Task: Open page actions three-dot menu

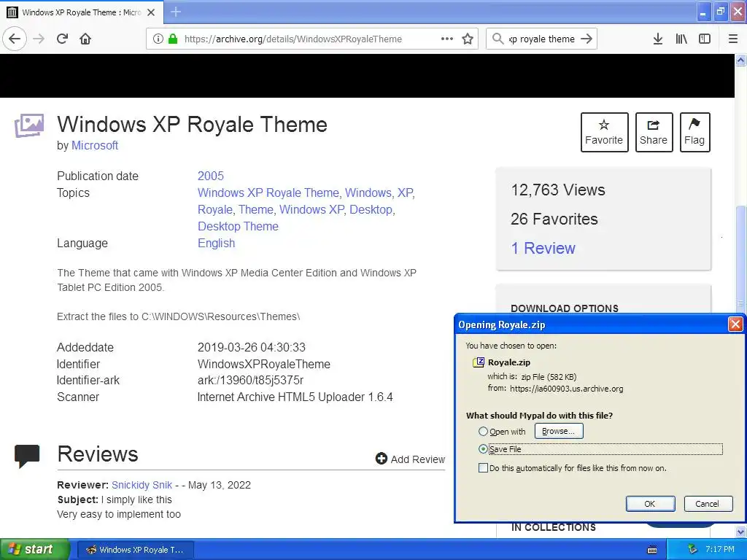Action: coord(447,39)
